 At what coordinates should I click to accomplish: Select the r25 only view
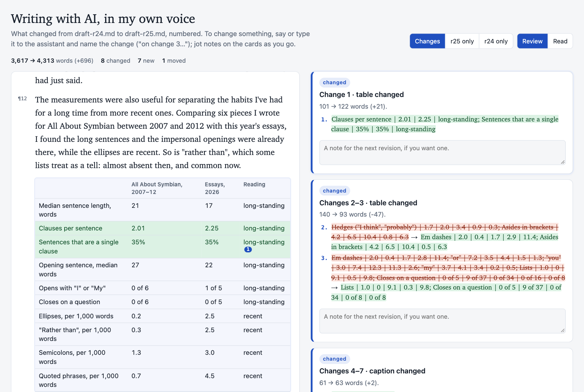click(462, 41)
